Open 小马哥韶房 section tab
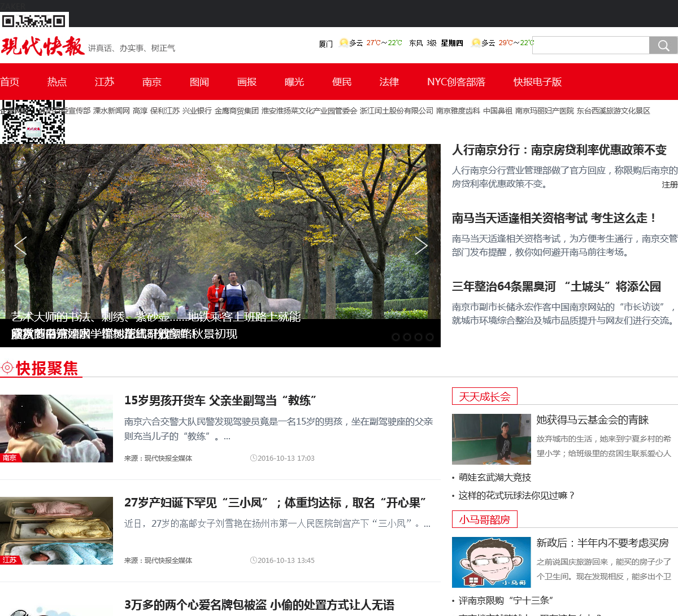Viewport: 678px width, 616px height. click(x=485, y=519)
